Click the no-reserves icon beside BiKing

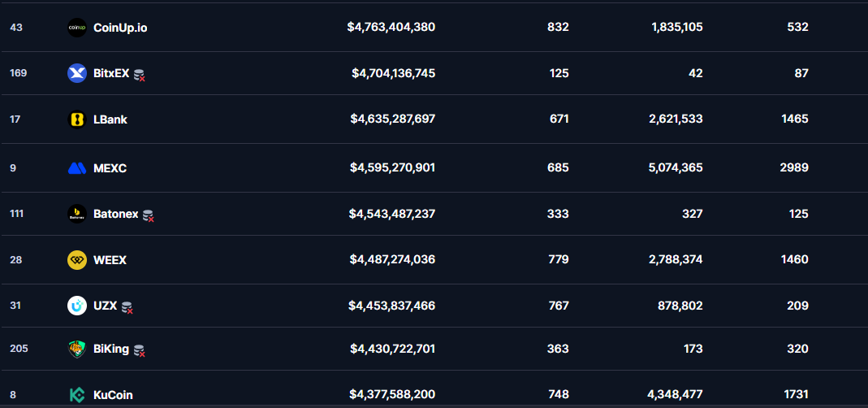[140, 350]
